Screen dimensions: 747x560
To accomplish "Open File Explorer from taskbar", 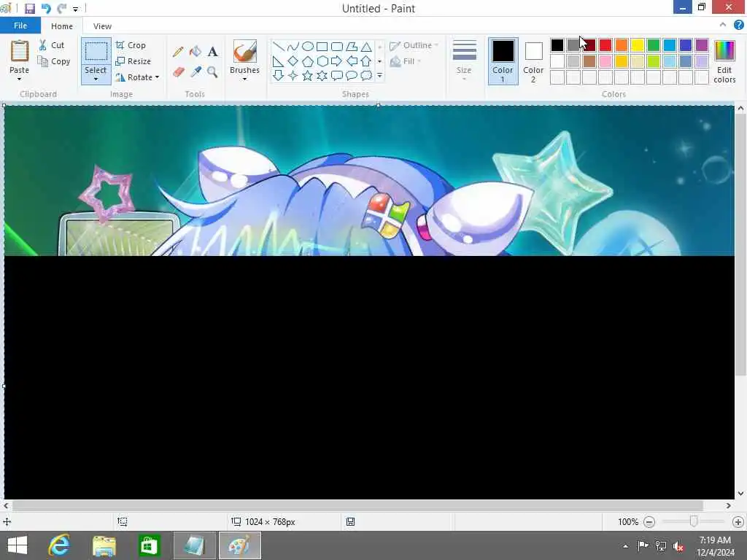I will (104, 545).
